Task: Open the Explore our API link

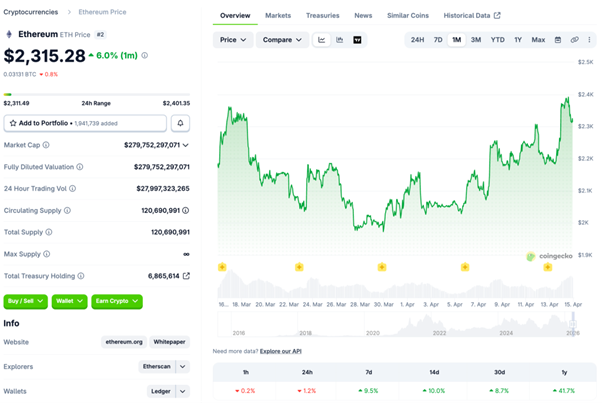Action: coord(280,352)
